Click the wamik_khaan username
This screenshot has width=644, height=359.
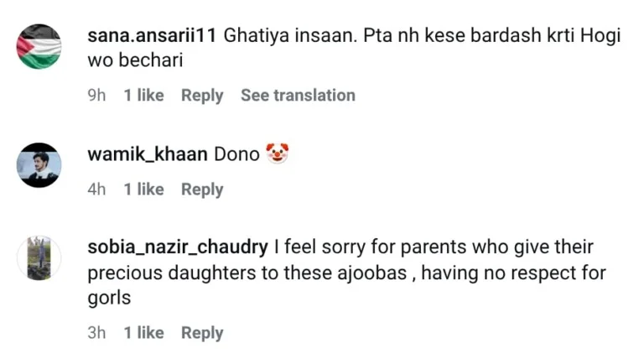pos(147,154)
